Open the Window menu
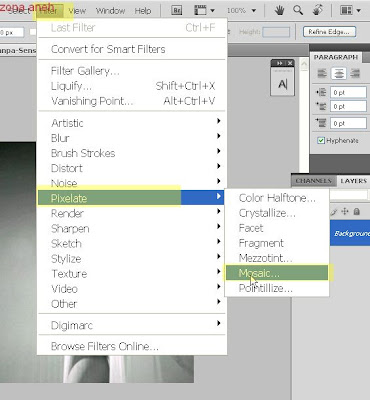The image size is (370, 400). coord(110,11)
